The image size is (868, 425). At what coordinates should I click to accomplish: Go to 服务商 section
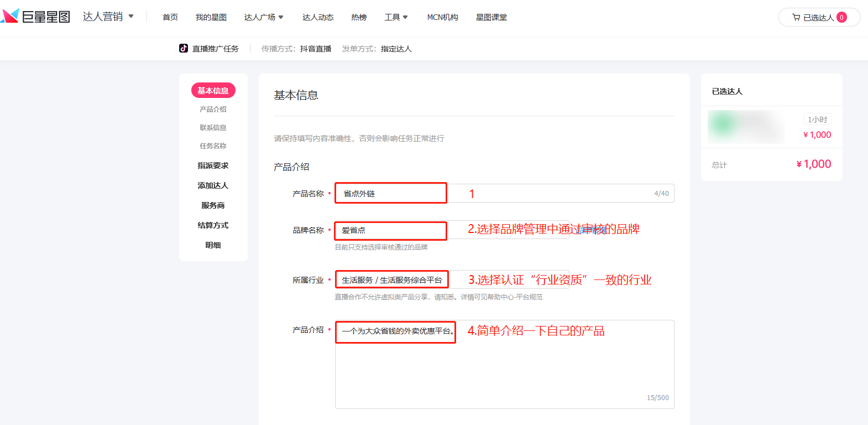pyautogui.click(x=213, y=205)
